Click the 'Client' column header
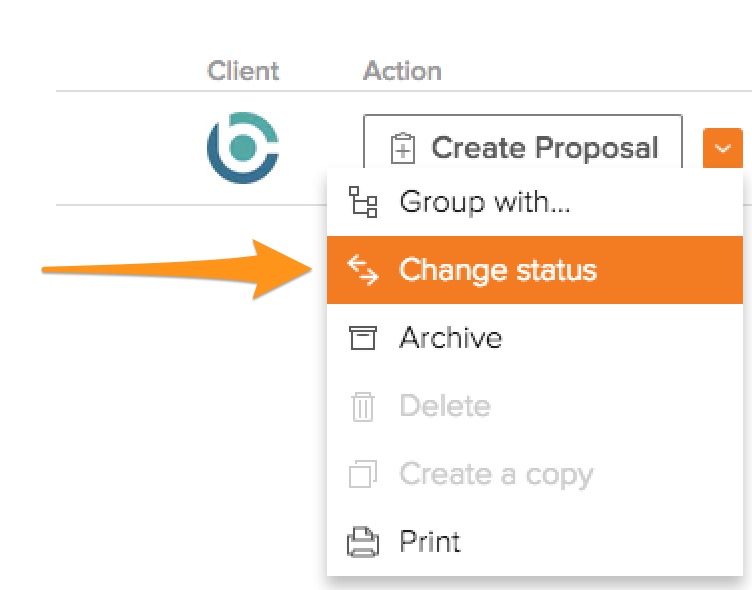Image resolution: width=752 pixels, height=590 pixels. point(241,71)
